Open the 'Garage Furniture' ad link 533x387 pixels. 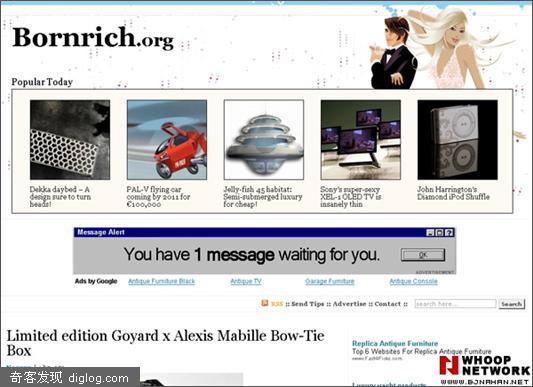(330, 281)
